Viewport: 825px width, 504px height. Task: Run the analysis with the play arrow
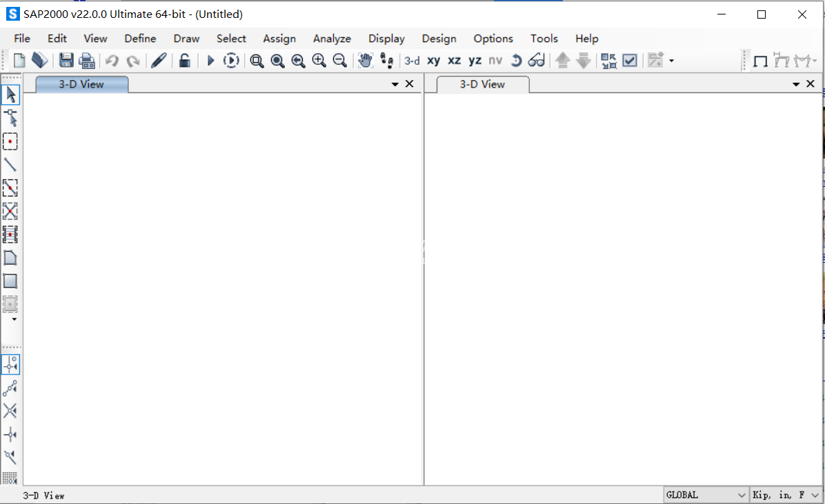210,61
